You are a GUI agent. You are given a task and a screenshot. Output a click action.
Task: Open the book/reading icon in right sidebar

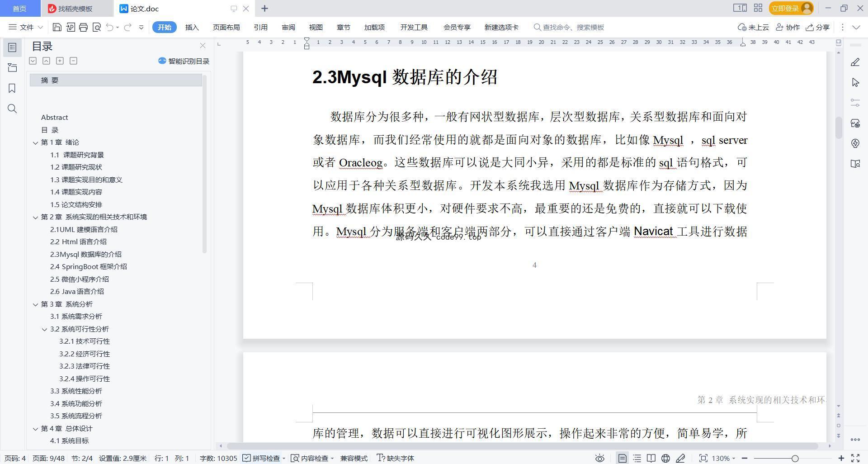(855, 164)
